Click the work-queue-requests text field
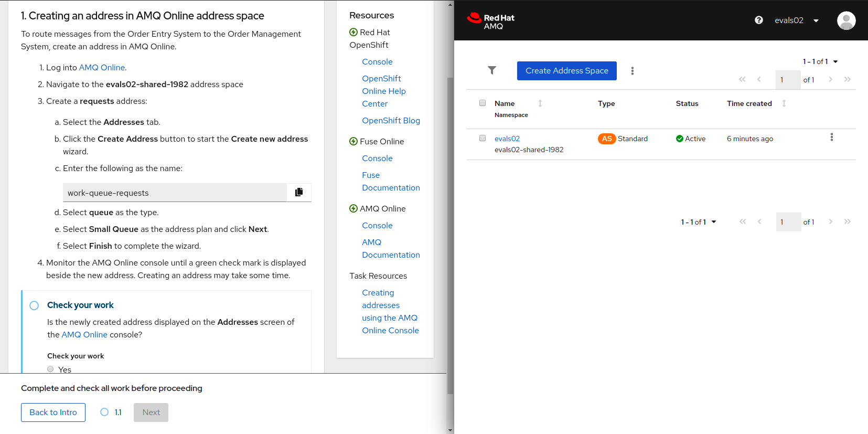Viewport: 868px width, 434px height. point(175,193)
